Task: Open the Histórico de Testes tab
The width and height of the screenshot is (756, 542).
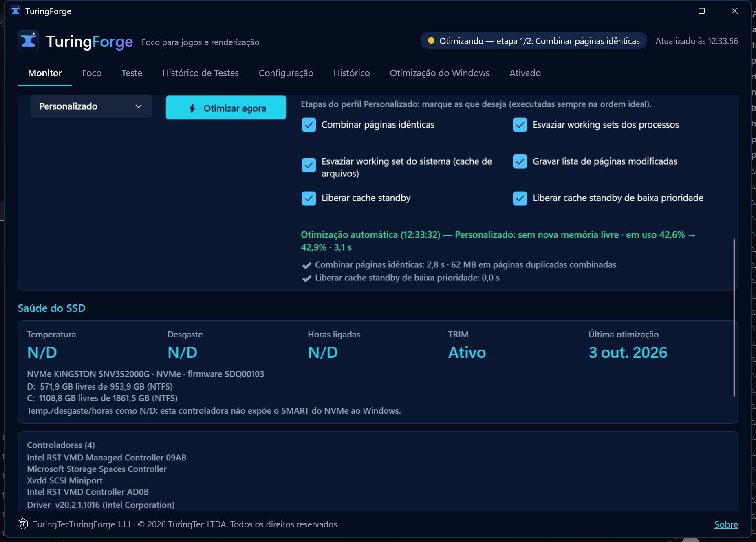Action: tap(201, 73)
